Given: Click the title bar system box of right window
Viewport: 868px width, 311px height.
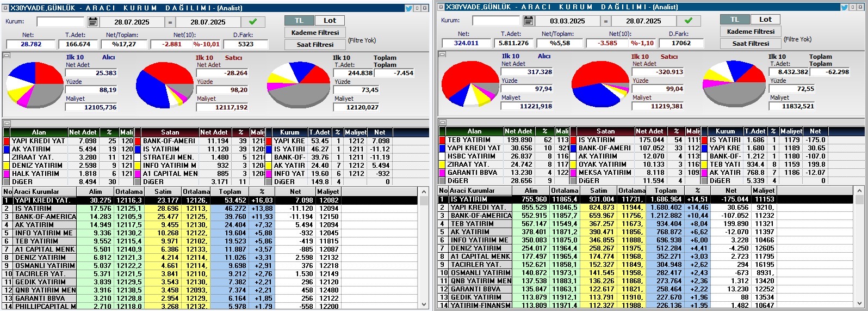Looking at the screenshot, I should (441, 7).
